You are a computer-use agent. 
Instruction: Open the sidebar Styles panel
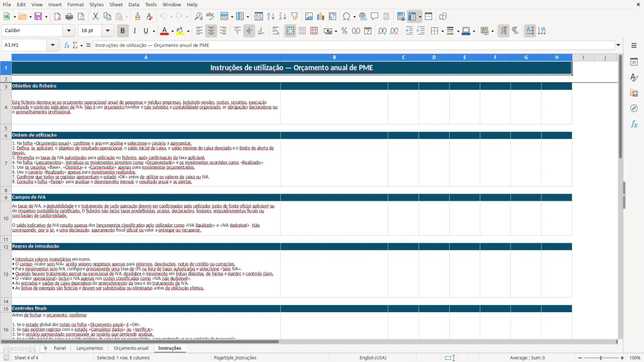pyautogui.click(x=634, y=78)
